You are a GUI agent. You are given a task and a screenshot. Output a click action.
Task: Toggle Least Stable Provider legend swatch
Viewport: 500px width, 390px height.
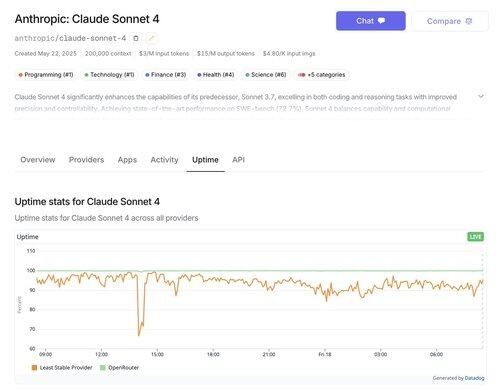[34, 368]
